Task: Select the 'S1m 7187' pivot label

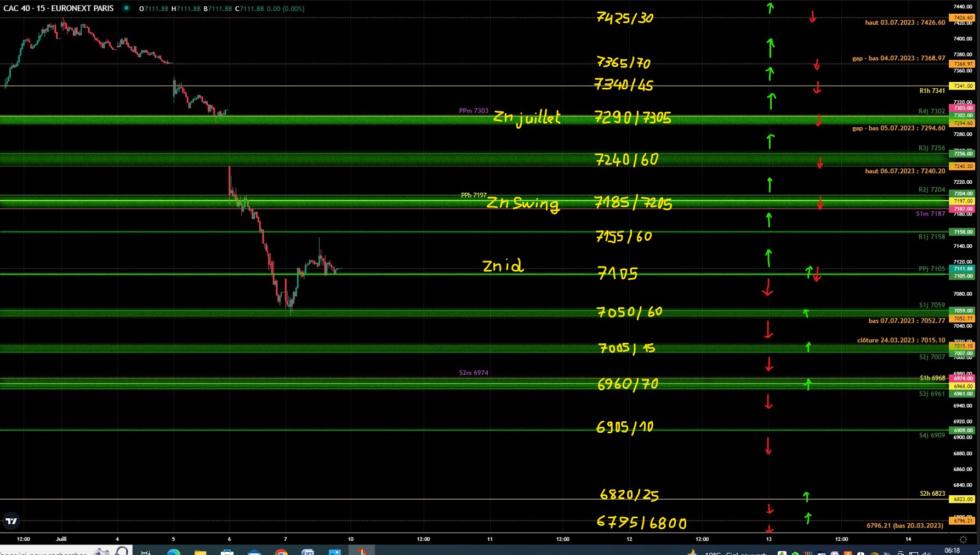Action: click(931, 214)
